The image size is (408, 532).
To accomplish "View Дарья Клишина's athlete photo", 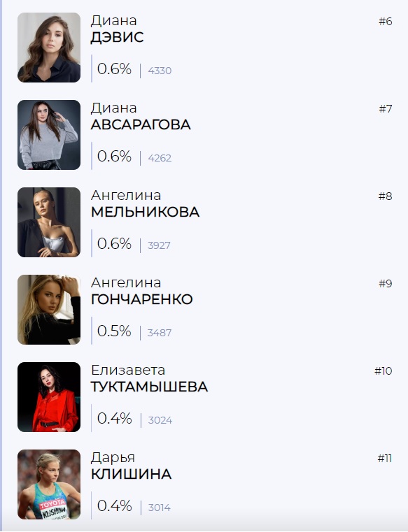I will point(49,484).
